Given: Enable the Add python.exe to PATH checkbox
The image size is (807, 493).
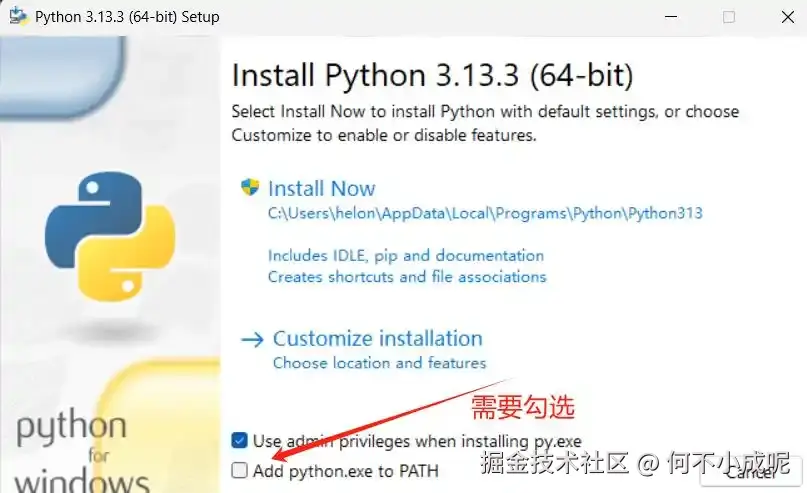Looking at the screenshot, I should tap(239, 470).
